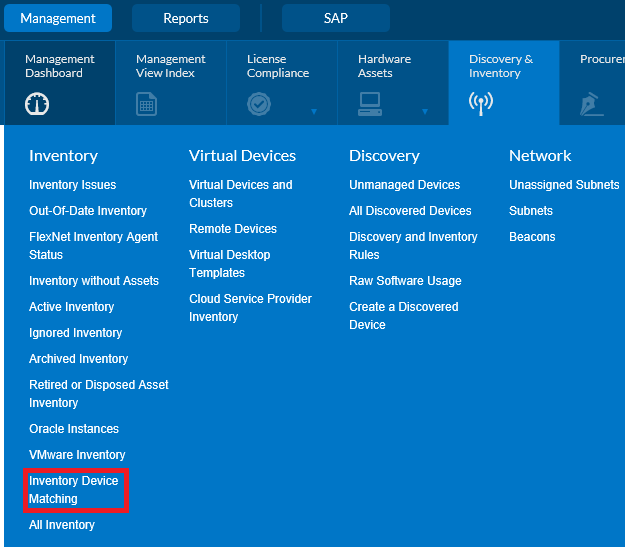Viewport: 625px width, 547px height.
Task: Click the Management View Index calendar icon
Action: (146, 104)
